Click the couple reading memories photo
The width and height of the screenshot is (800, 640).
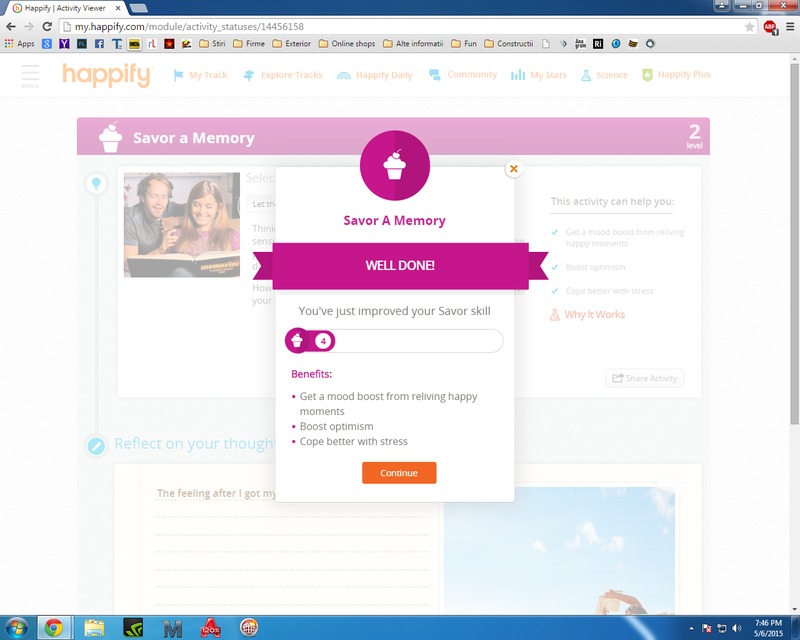click(182, 225)
